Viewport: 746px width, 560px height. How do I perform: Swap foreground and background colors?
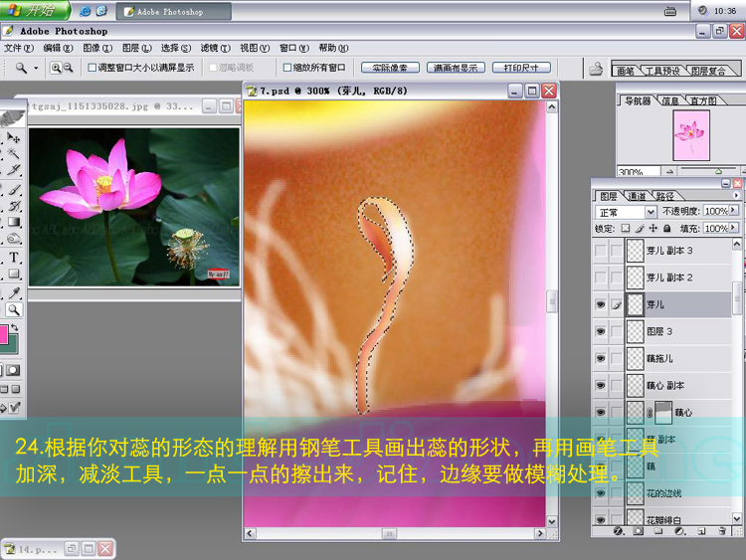(15, 327)
